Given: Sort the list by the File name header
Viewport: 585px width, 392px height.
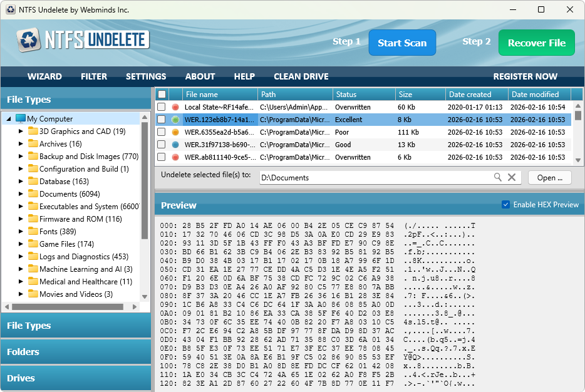Looking at the screenshot, I should point(220,95).
